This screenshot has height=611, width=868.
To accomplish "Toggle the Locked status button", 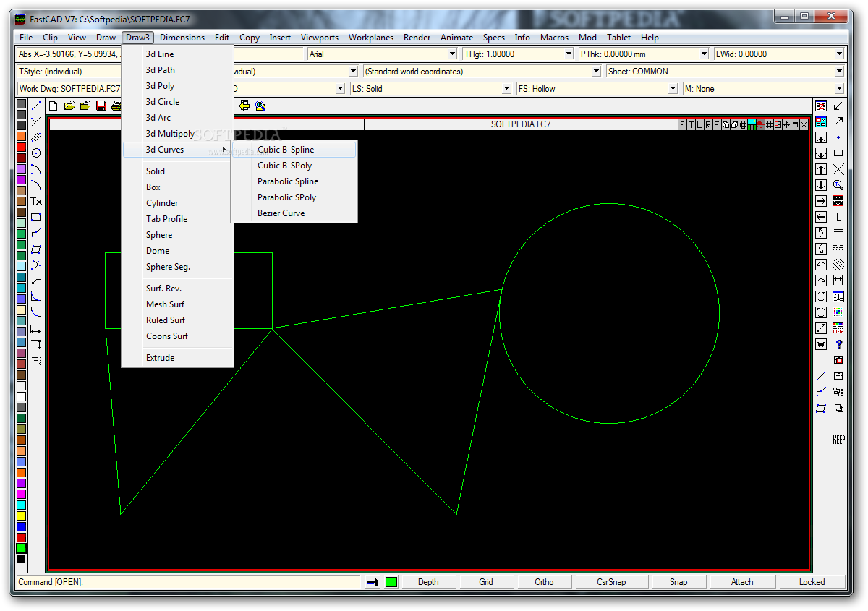I will [812, 581].
